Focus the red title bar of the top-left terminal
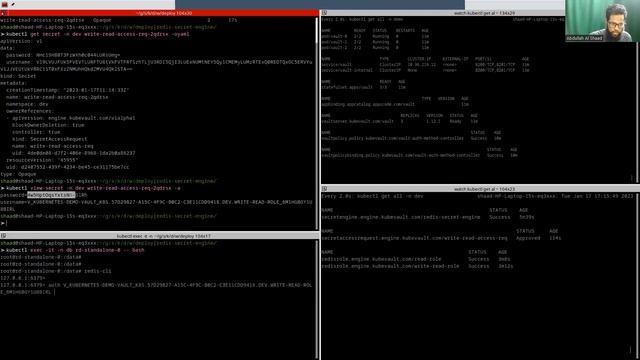Viewport: 640px width, 360px height. [x=159, y=13]
